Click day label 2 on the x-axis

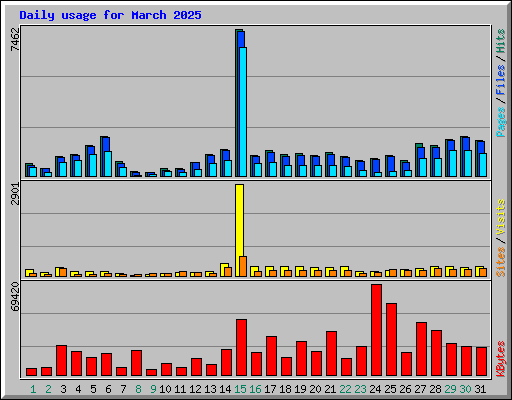coord(48,389)
